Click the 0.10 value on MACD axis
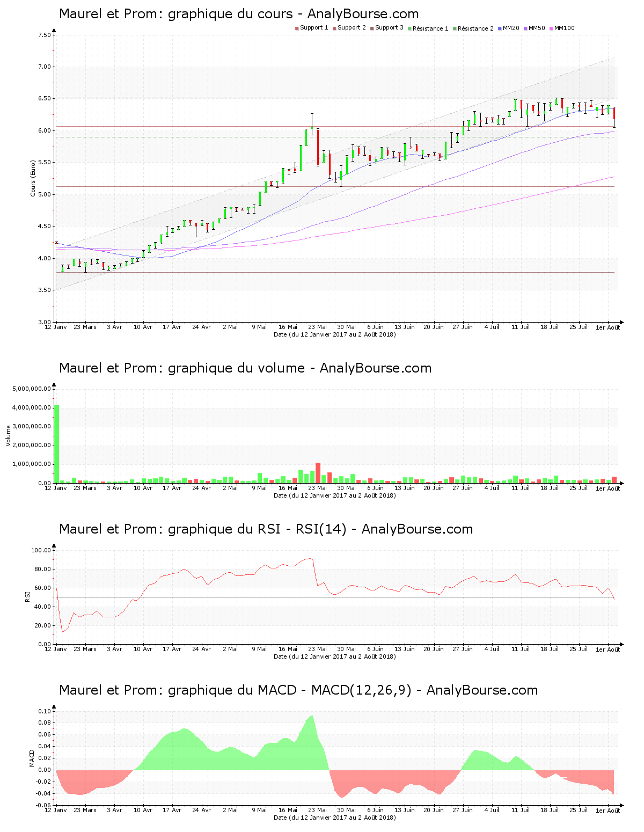The height and width of the screenshot is (832, 644). tap(45, 711)
